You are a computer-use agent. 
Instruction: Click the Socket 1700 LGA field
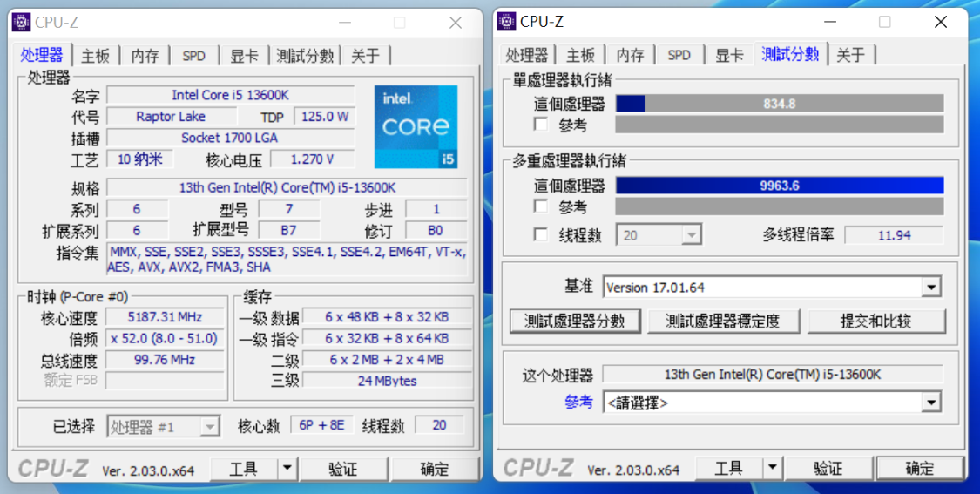click(231, 138)
